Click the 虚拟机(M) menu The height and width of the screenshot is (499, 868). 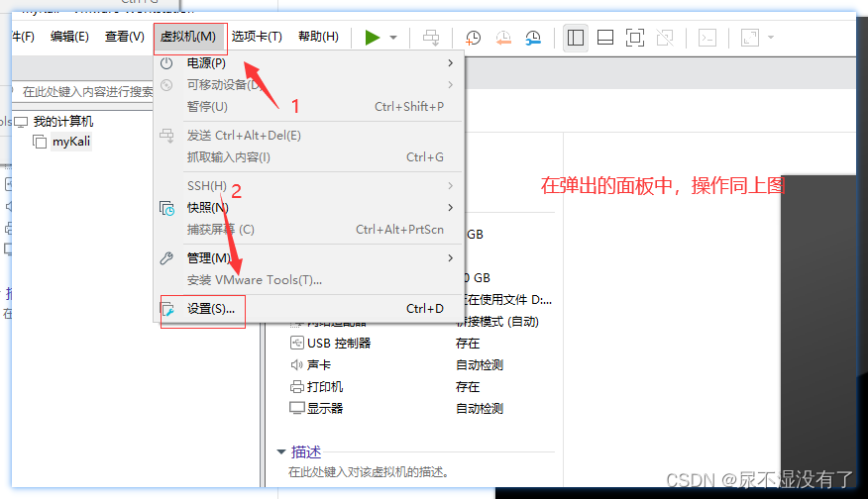click(188, 37)
